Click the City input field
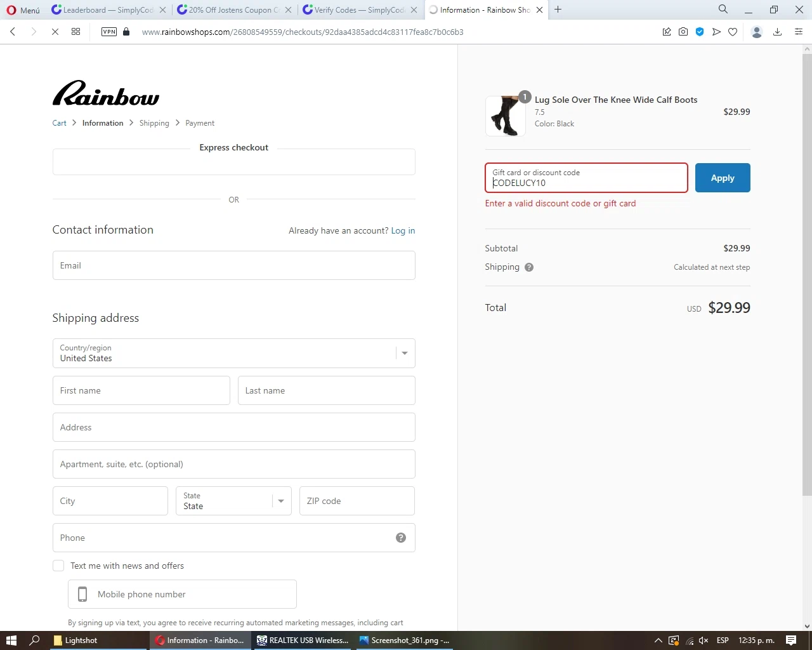This screenshot has width=812, height=650. tap(110, 501)
